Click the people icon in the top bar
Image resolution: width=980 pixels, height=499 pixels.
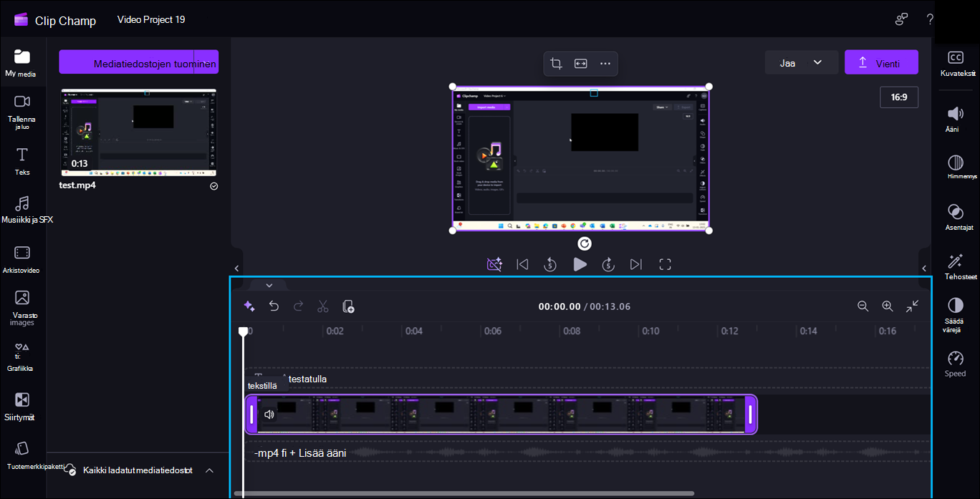tap(902, 19)
